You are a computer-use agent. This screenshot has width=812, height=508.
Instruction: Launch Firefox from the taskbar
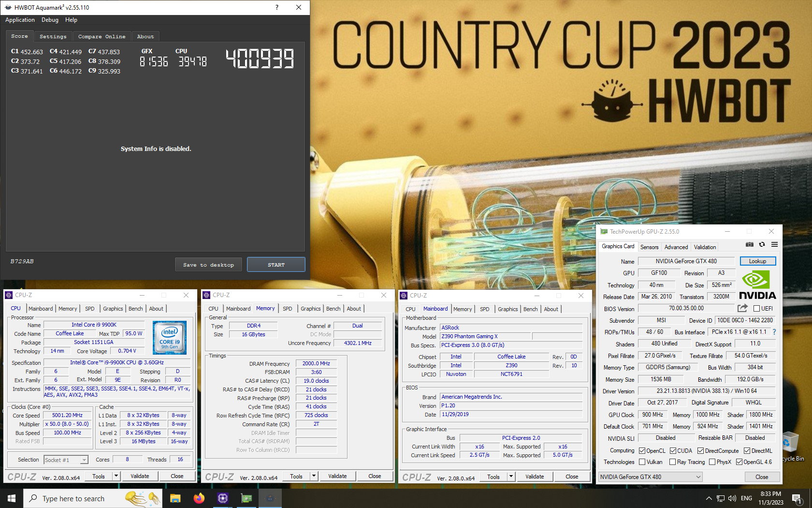click(x=199, y=498)
